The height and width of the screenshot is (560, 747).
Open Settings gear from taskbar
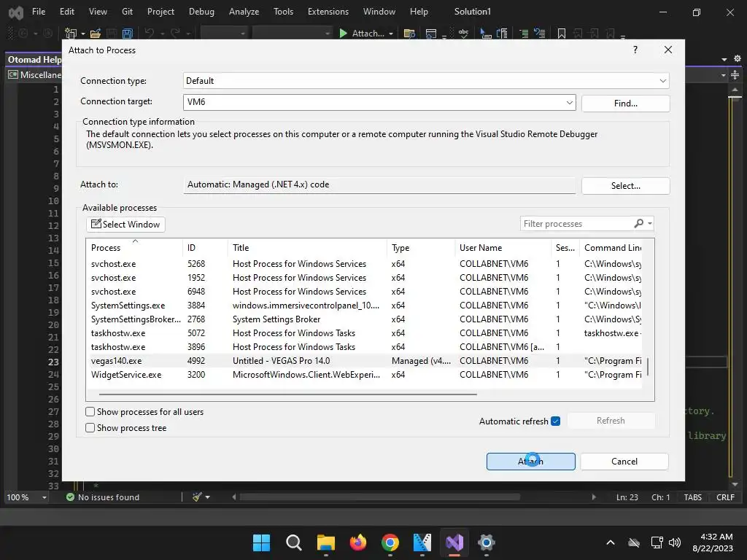[x=487, y=542]
